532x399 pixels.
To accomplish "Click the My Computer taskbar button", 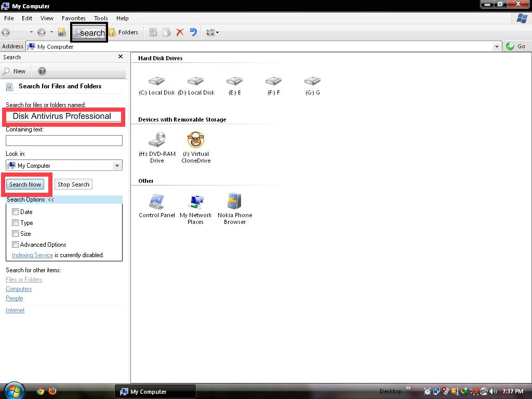I will [x=155, y=392].
